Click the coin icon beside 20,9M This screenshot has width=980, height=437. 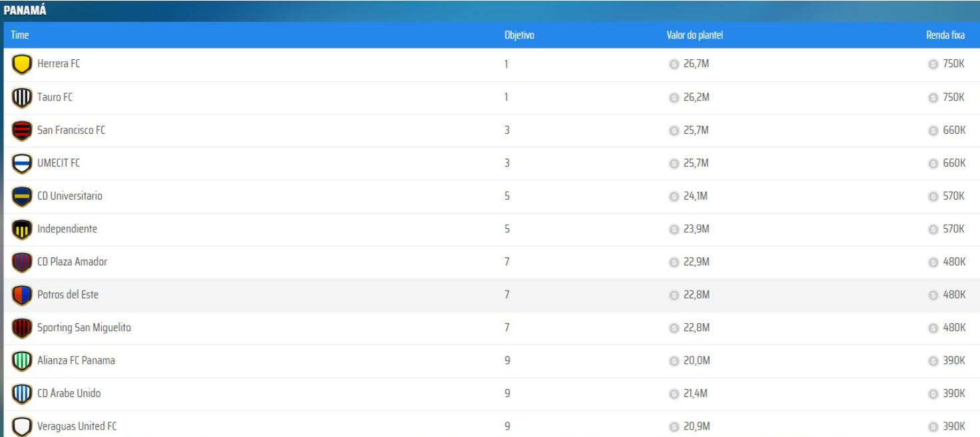(x=674, y=426)
